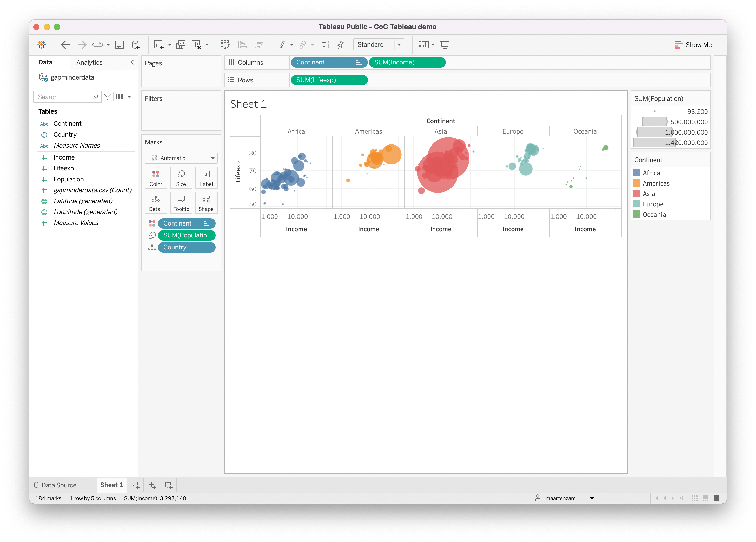The image size is (756, 542).
Task: Click the Show/Hide Cards icon
Action: click(424, 45)
